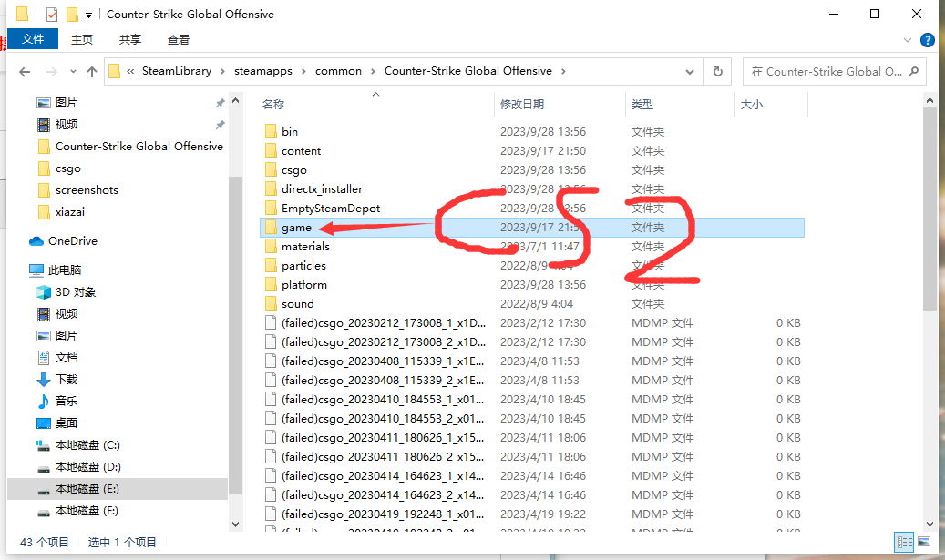Viewport: 945px width, 560px height.
Task: Sort files by 名称 column
Action: point(273,104)
